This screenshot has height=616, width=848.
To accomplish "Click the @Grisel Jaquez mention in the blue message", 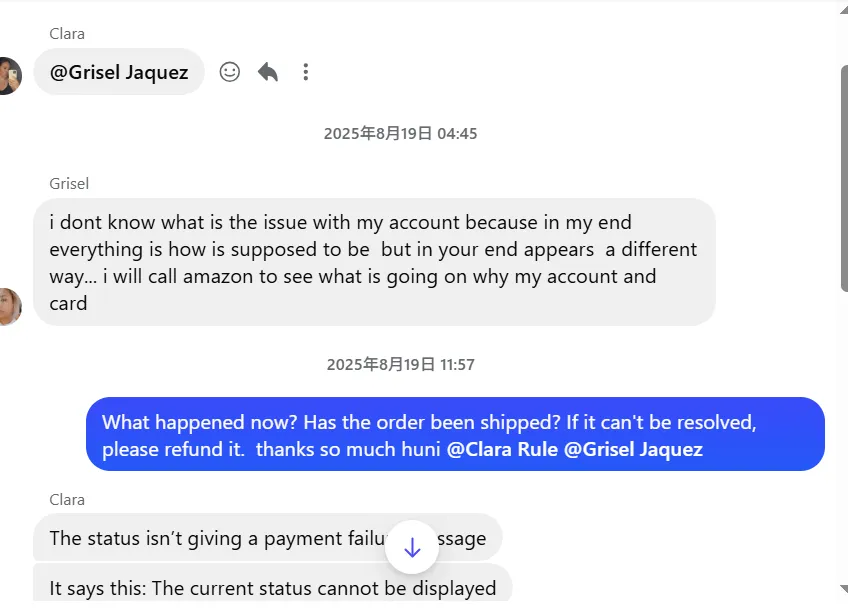I will [633, 450].
